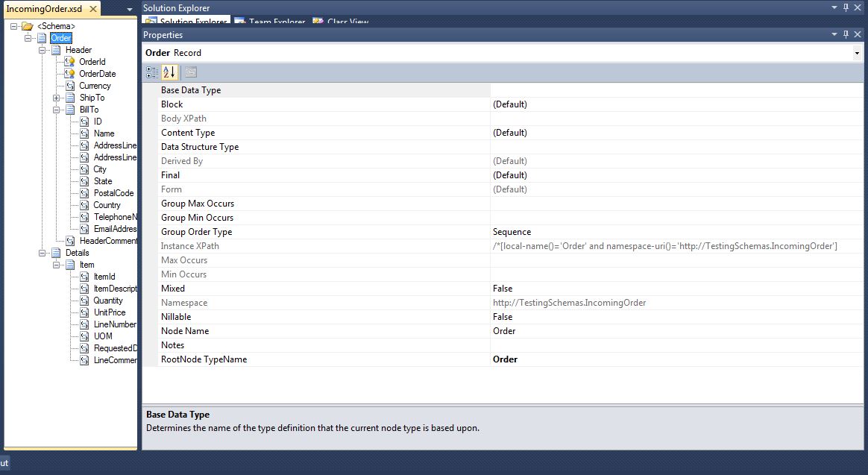The image size is (868, 475).
Task: Click the ShipTo record icon
Action: tap(70, 98)
